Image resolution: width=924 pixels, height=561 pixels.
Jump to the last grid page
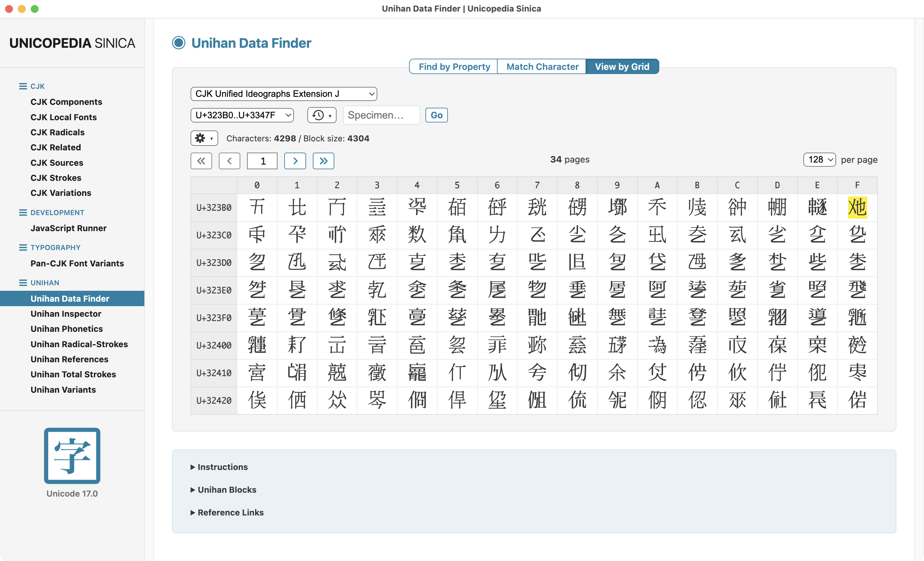pyautogui.click(x=323, y=161)
